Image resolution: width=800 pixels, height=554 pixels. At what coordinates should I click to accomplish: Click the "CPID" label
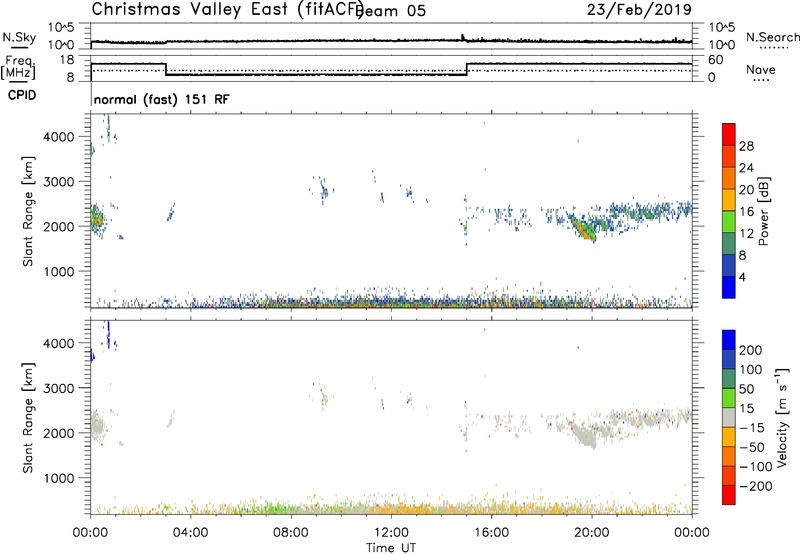22,95
